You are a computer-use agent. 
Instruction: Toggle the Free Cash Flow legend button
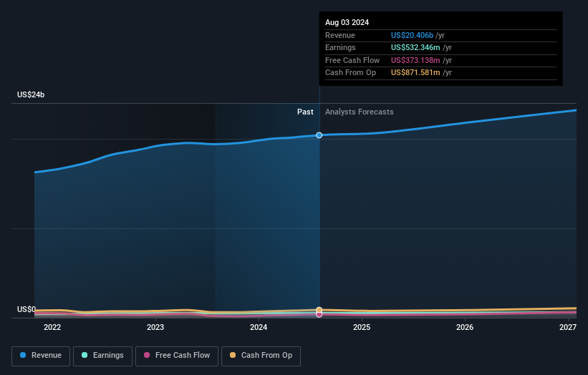pos(177,356)
